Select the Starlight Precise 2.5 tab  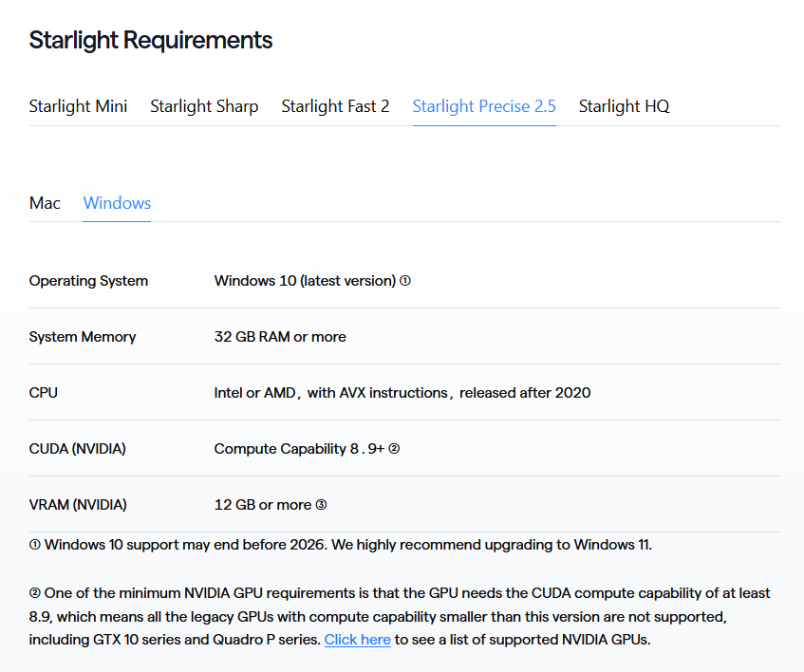[484, 106]
